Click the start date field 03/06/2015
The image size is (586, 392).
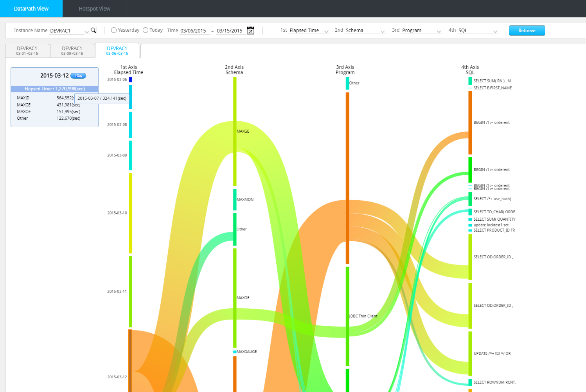pos(194,31)
